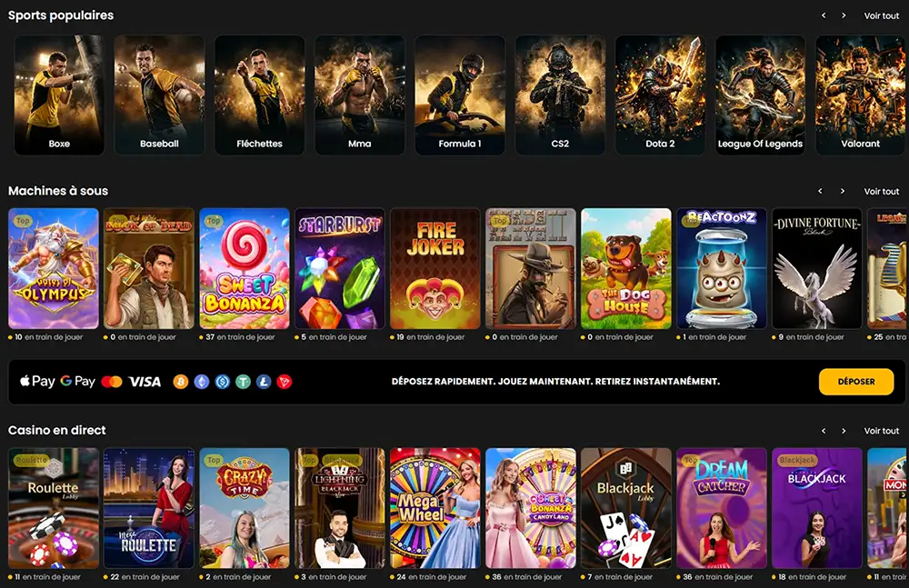
Task: Open the CS2 sports category
Action: [x=560, y=94]
